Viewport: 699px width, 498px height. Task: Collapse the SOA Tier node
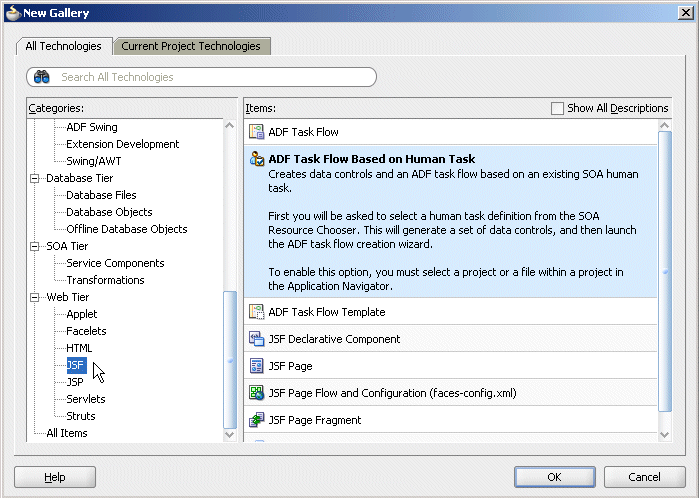coord(35,246)
